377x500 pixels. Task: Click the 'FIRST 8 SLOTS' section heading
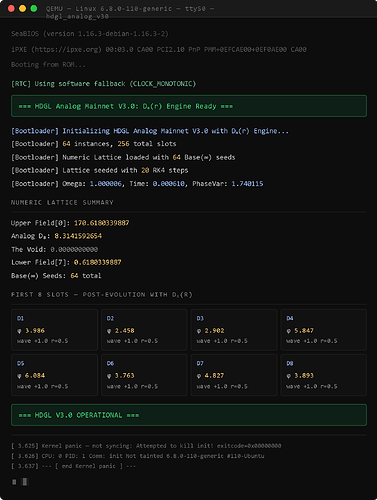click(102, 295)
